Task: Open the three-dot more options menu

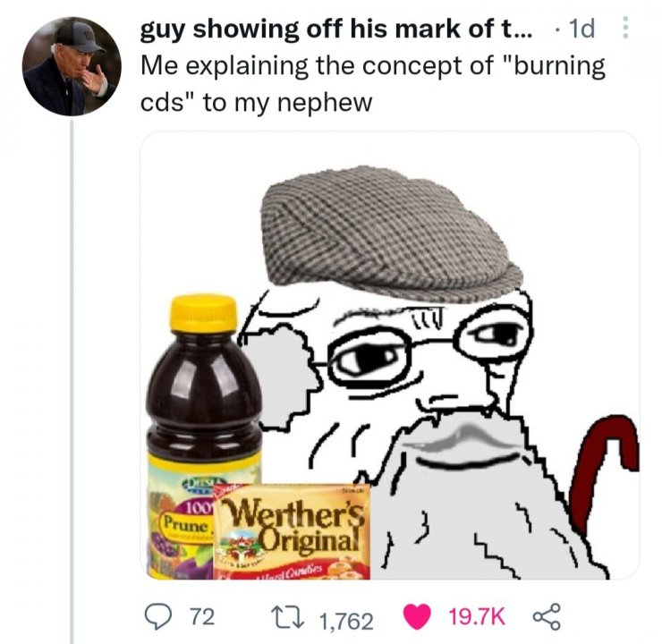Action: point(625,28)
